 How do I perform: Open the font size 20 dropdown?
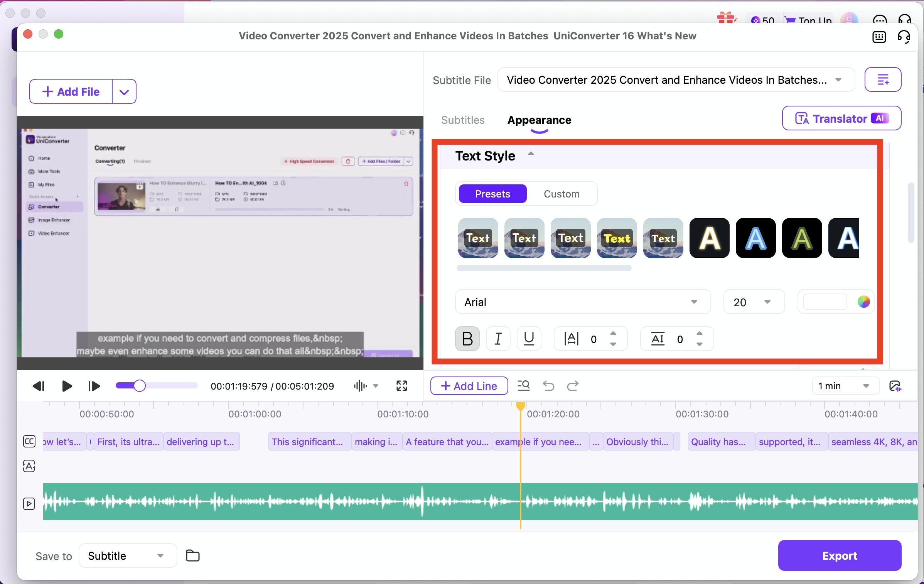753,302
